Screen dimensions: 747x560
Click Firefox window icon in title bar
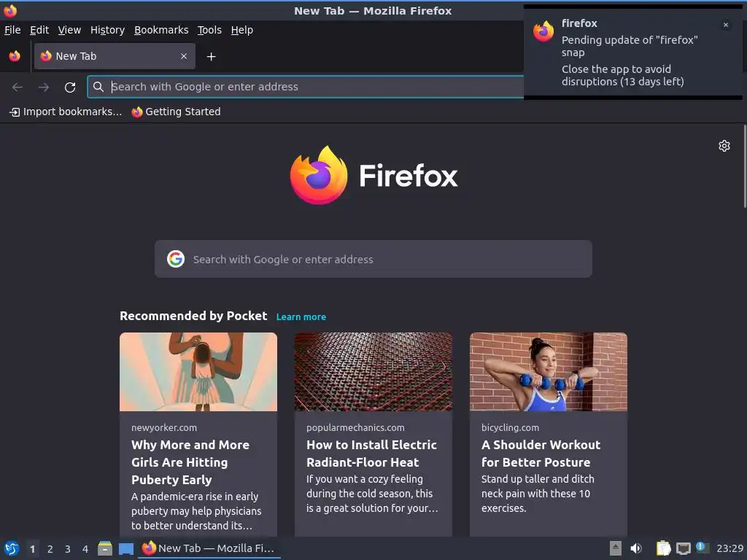click(x=10, y=10)
